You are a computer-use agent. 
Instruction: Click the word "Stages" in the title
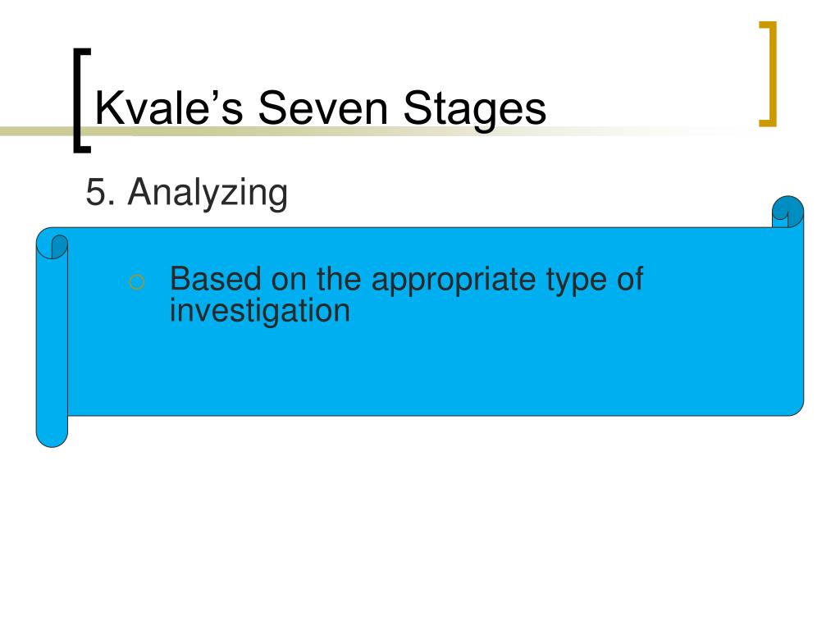(x=475, y=110)
